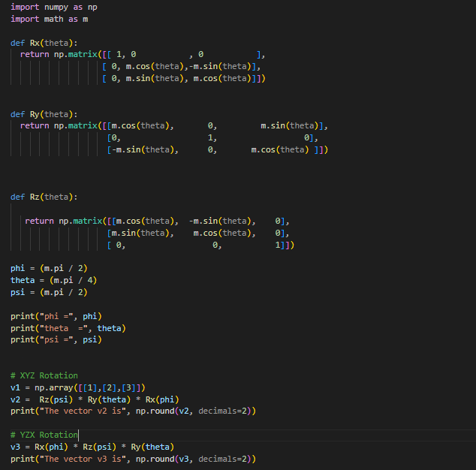Click the "# YZX Rotation" comment

coord(44,435)
